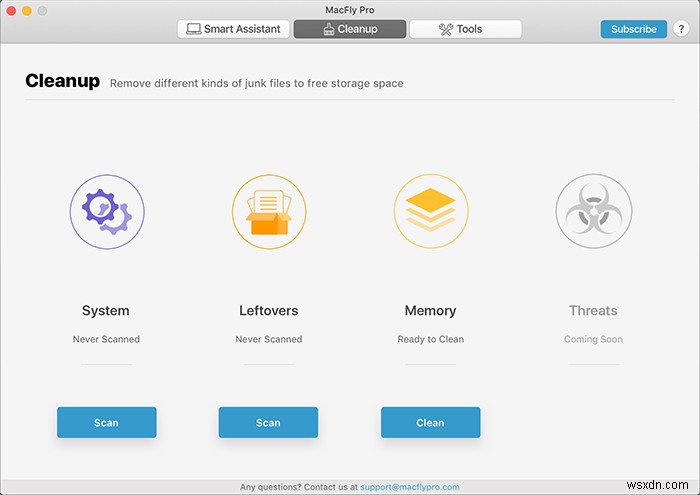This screenshot has width=700, height=495.
Task: Click the Cleanup page heading
Action: coord(62,81)
